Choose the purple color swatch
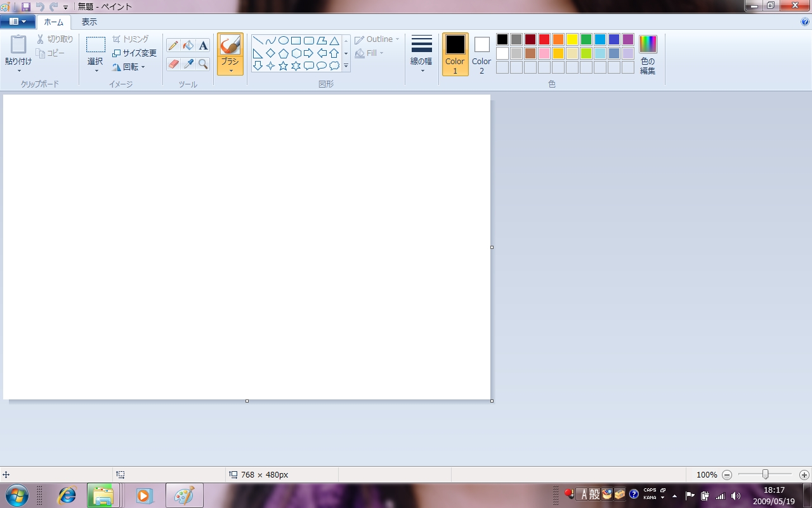 628,39
